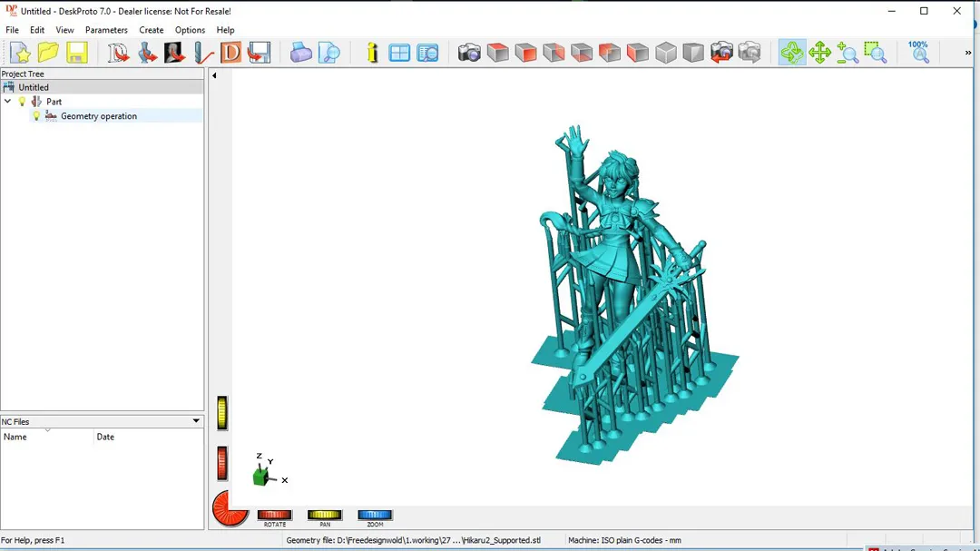Click the Calculate Toolpaths cutter icon
Viewport: 980px width, 551px height.
point(202,53)
